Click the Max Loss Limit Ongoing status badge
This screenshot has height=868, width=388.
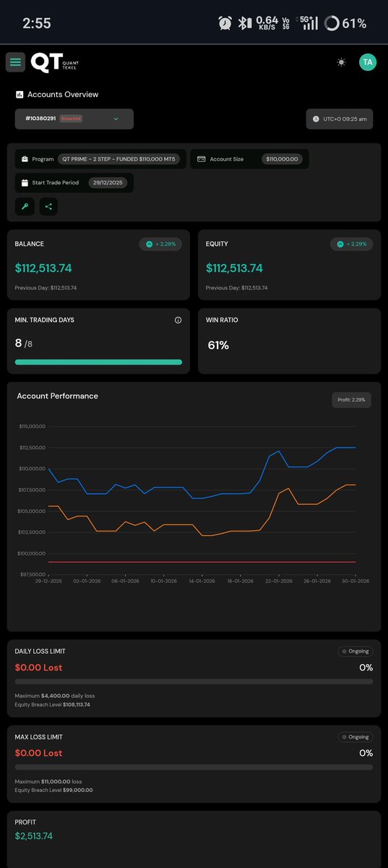355,737
